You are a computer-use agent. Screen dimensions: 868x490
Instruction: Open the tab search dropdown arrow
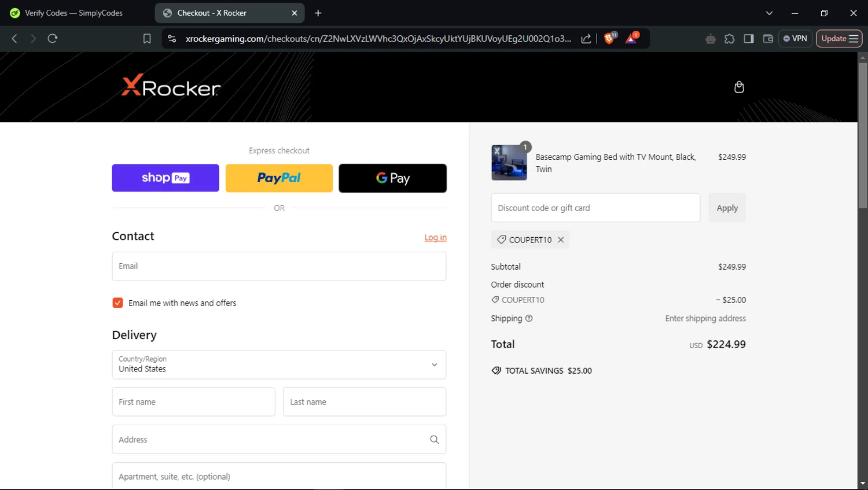tap(769, 13)
